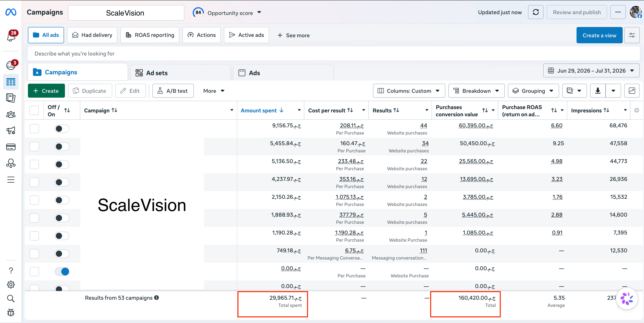
Task: Switch to Ad sets tab
Action: click(180, 73)
